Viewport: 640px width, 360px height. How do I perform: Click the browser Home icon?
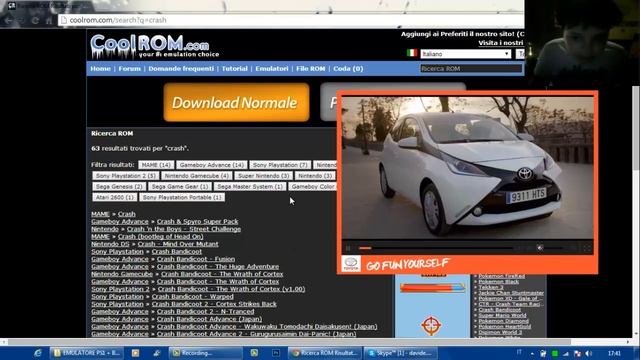(49, 20)
